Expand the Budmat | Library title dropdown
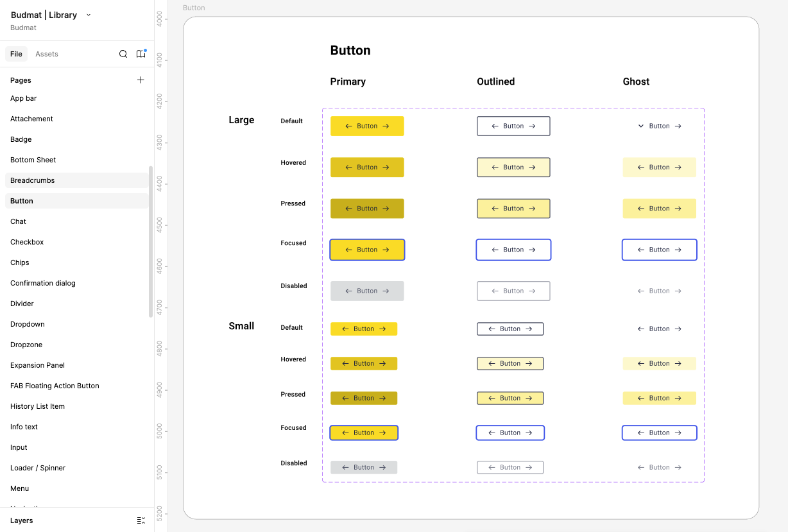Screen dimensions: 788x532 (x=88, y=14)
